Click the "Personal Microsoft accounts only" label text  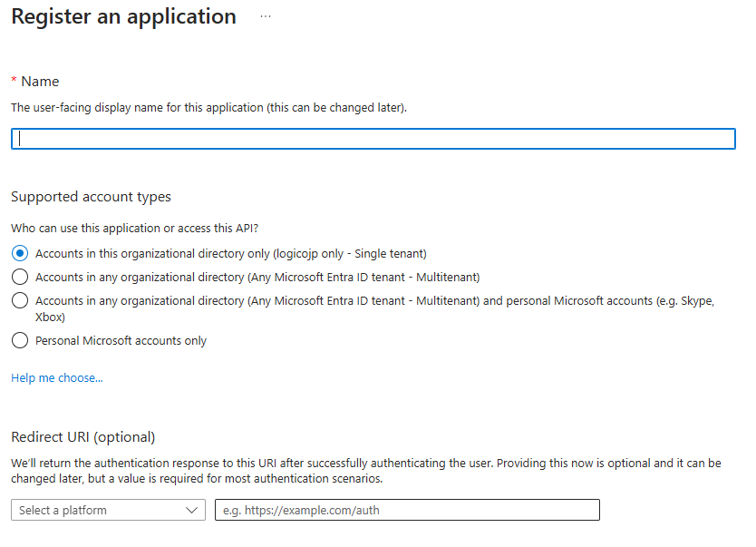pos(121,341)
